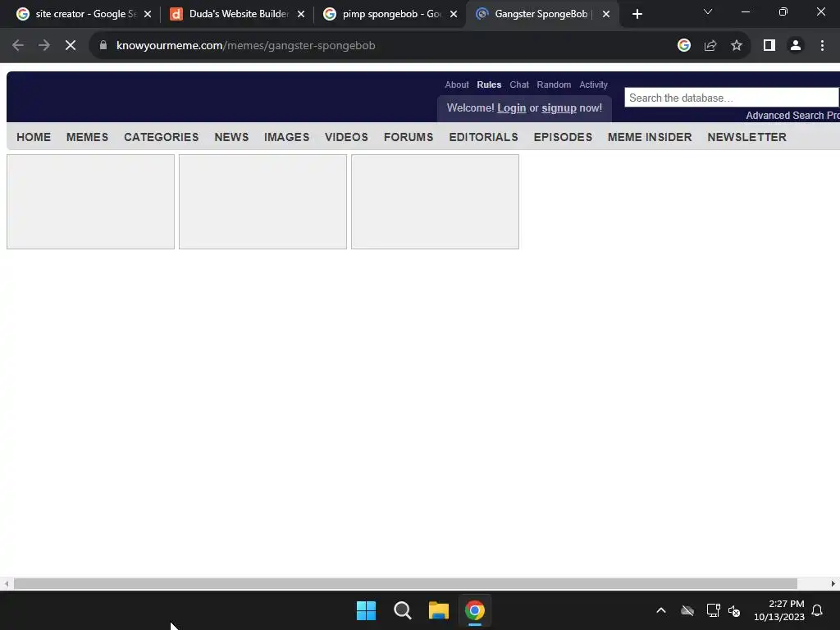This screenshot has width=840, height=630.
Task: Switch to pimp spongebob Google tab
Action: coord(390,14)
